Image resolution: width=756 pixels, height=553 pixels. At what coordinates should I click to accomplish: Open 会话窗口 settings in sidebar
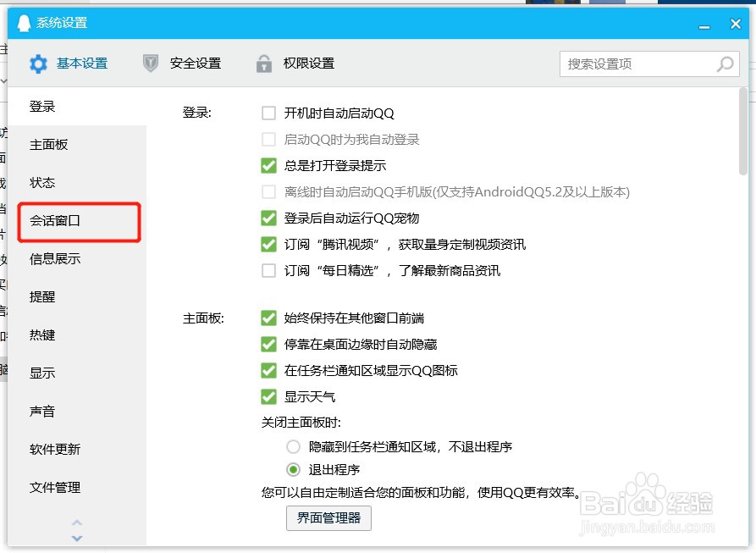pyautogui.click(x=77, y=221)
